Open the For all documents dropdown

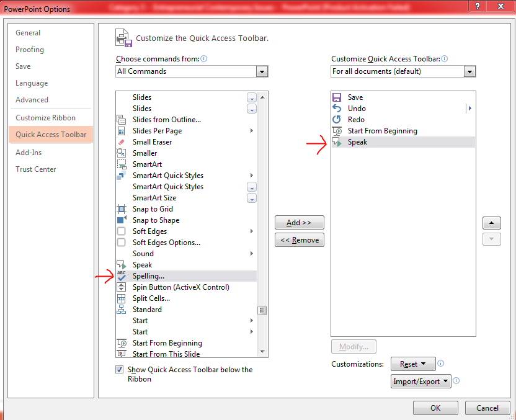pos(469,71)
